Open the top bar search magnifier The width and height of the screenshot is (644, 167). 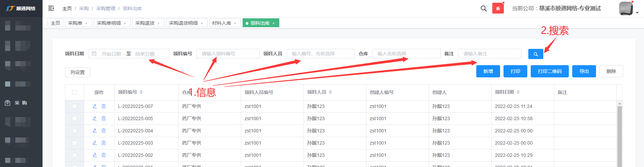pos(483,8)
